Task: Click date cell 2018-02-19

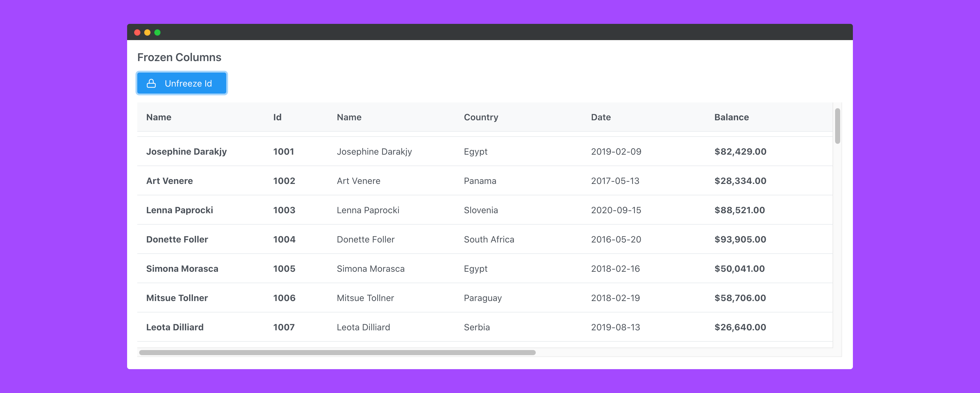Action: tap(615, 298)
